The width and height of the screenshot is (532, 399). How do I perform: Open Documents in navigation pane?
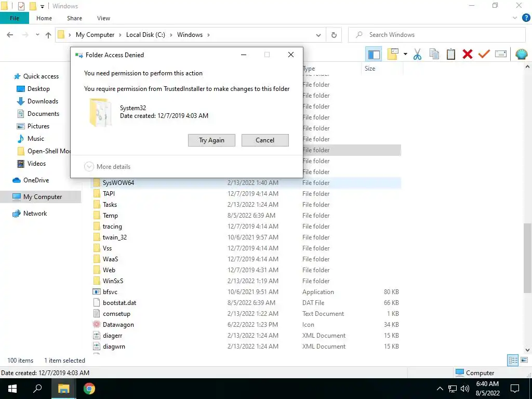(x=43, y=114)
